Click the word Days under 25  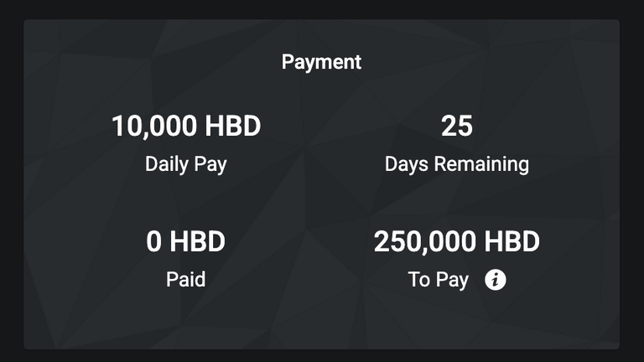[407, 164]
